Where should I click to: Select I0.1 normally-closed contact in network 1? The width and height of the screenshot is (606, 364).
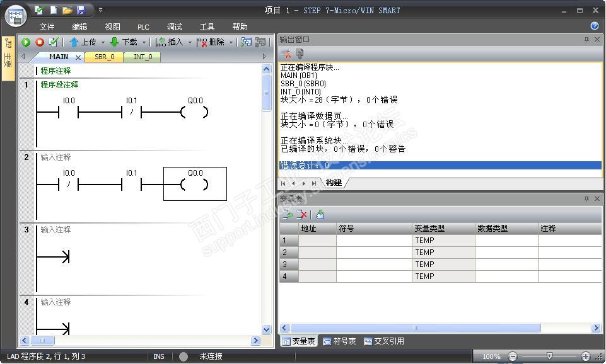point(131,112)
